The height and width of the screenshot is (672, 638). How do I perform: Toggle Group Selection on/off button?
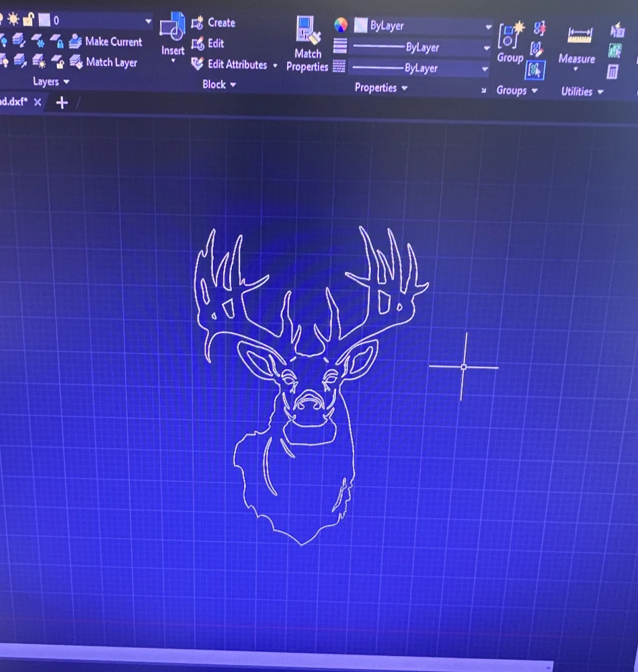click(535, 70)
